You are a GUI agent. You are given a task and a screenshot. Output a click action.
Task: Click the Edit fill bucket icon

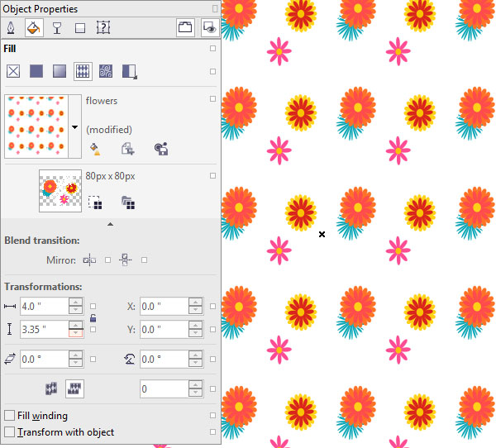tap(95, 149)
